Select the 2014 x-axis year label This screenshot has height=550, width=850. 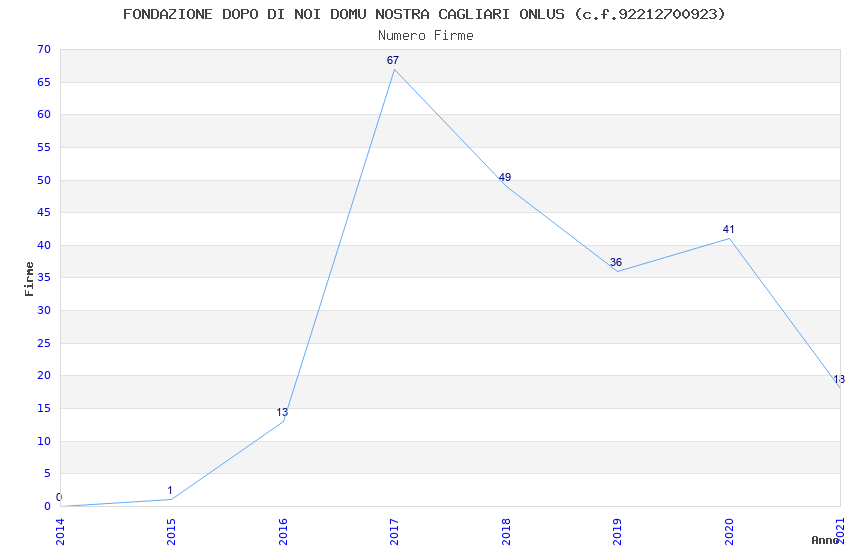tap(60, 532)
